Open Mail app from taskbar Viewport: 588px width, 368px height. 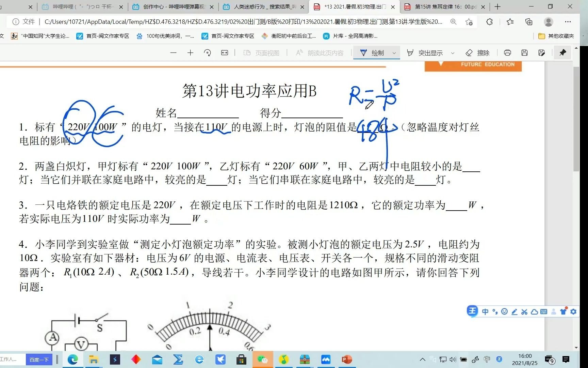[x=157, y=359]
